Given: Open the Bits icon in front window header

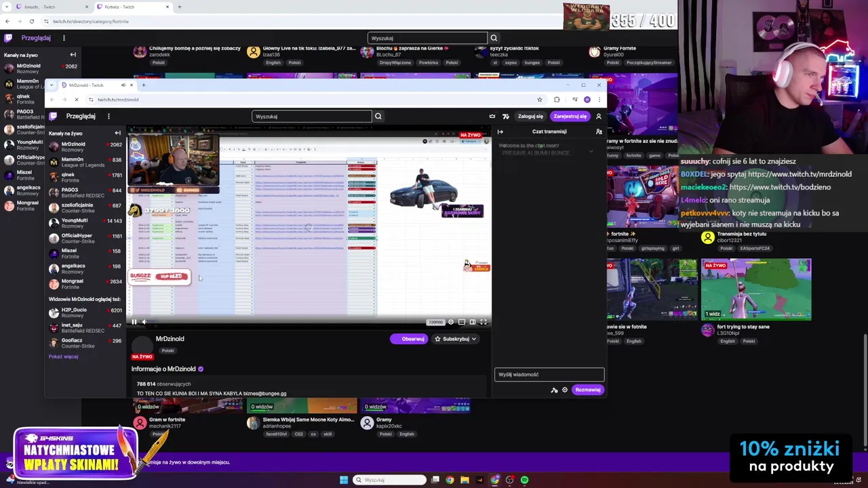Looking at the screenshot, I should 505,116.
